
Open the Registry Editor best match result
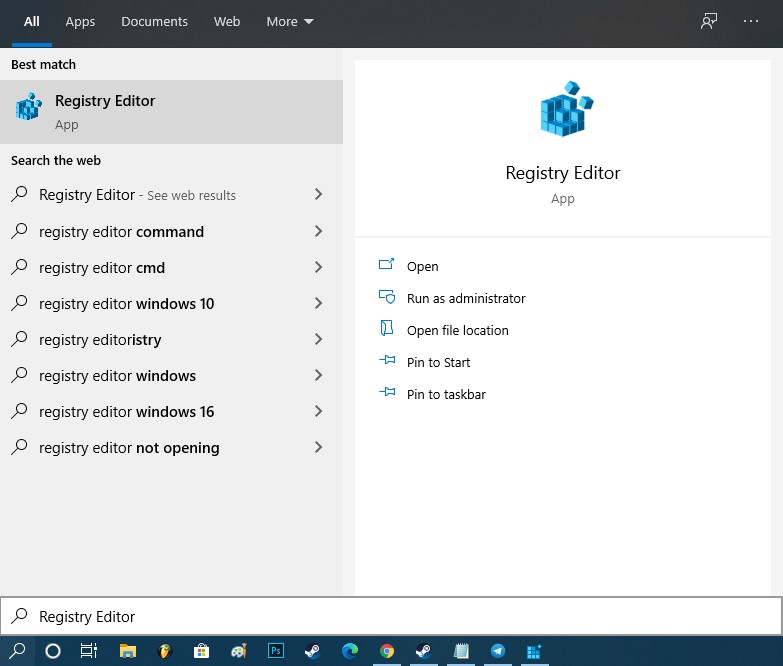[171, 112]
